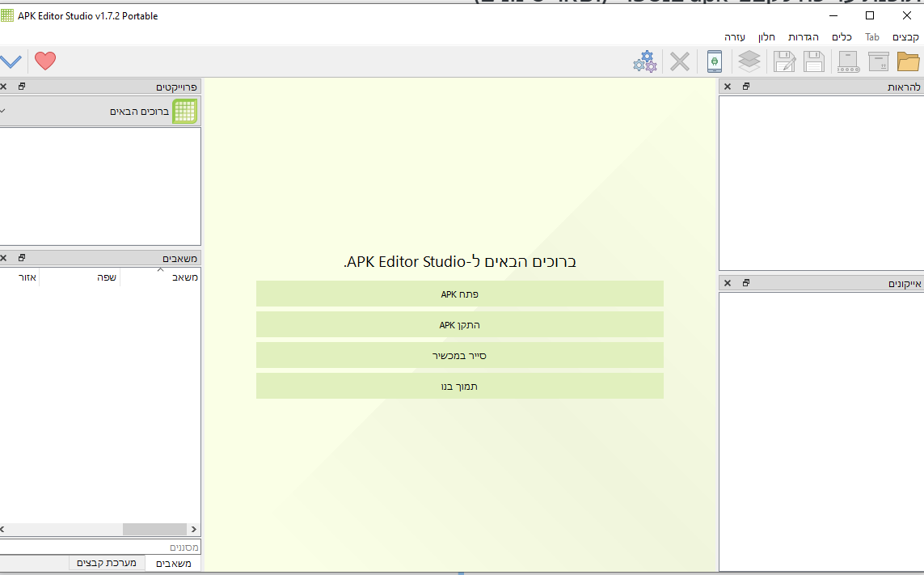Click the sort arrow above משאב column
Screen dimensions: 924x575
point(160,270)
